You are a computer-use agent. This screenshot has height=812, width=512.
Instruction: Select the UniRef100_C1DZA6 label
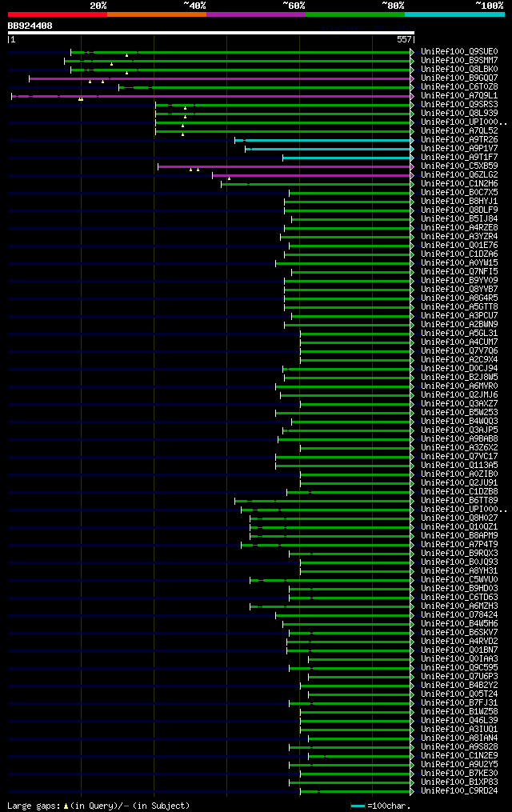tap(459, 254)
